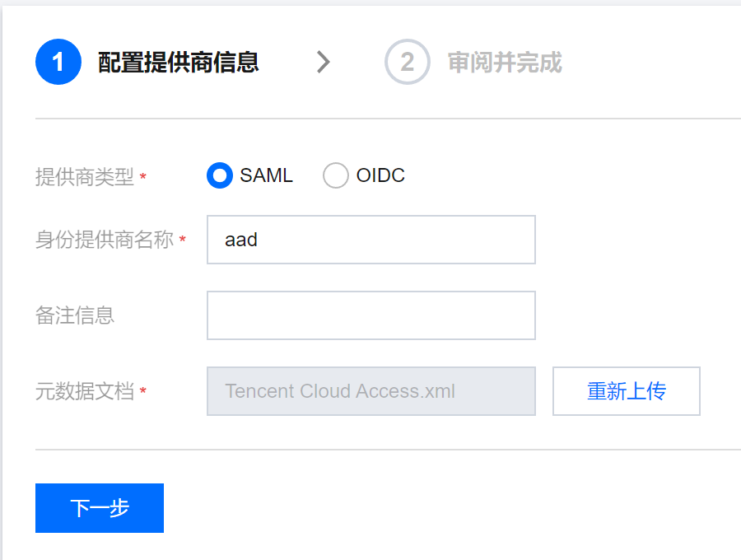Image resolution: width=741 pixels, height=560 pixels.
Task: Select the OIDC radio button
Action: (x=336, y=175)
